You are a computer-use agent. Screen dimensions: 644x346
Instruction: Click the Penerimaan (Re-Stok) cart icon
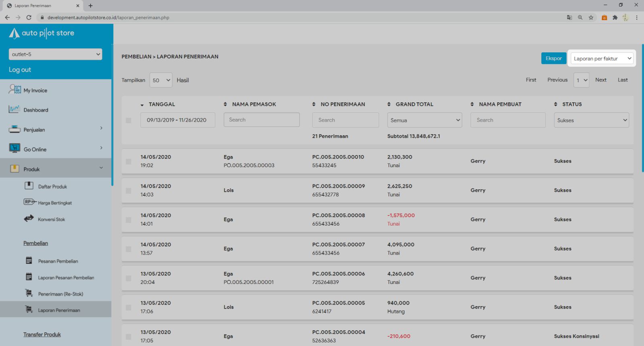coord(29,293)
